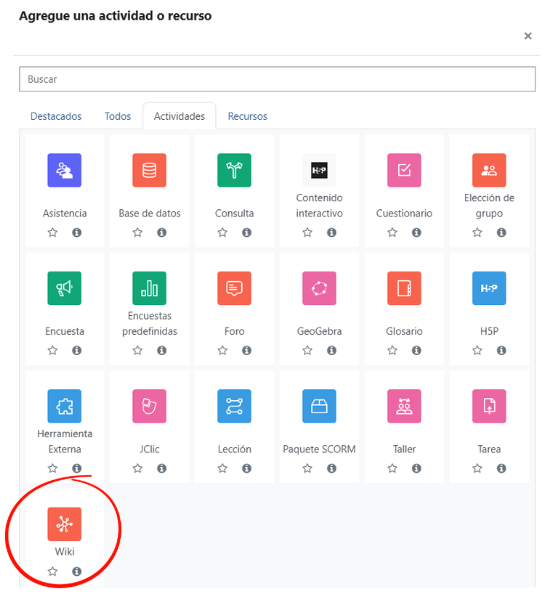
Task: Add the Lección activity
Action: coord(234,406)
